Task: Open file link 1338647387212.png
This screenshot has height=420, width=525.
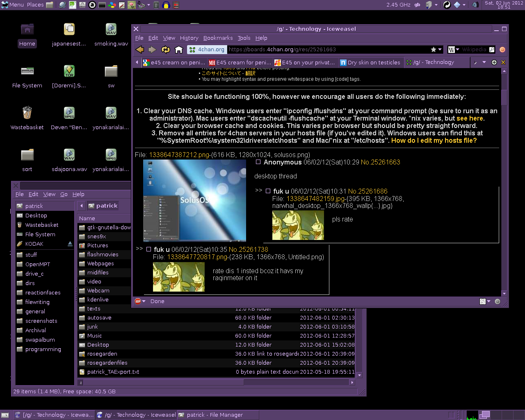Action: [179, 155]
